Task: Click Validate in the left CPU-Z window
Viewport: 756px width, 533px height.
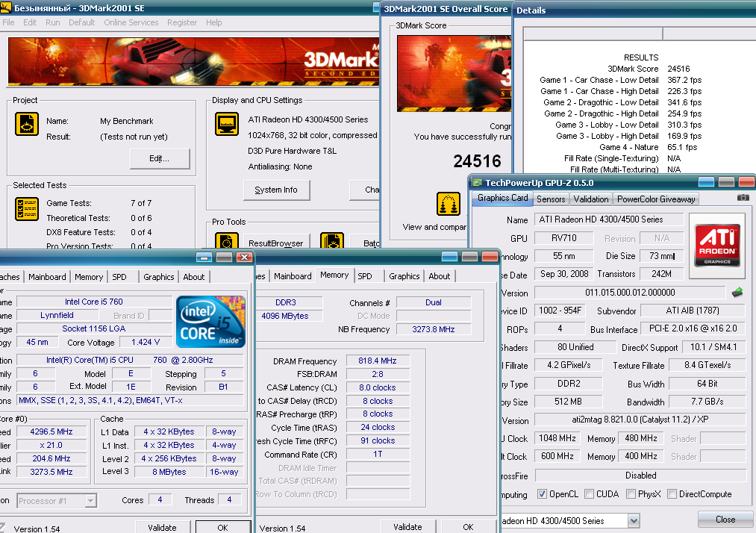Action: pos(163,527)
